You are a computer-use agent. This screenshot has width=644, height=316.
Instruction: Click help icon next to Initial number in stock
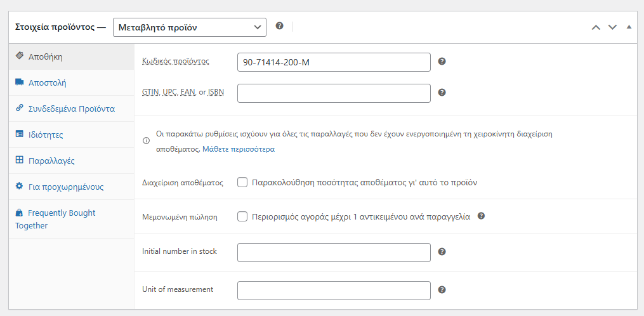(442, 252)
